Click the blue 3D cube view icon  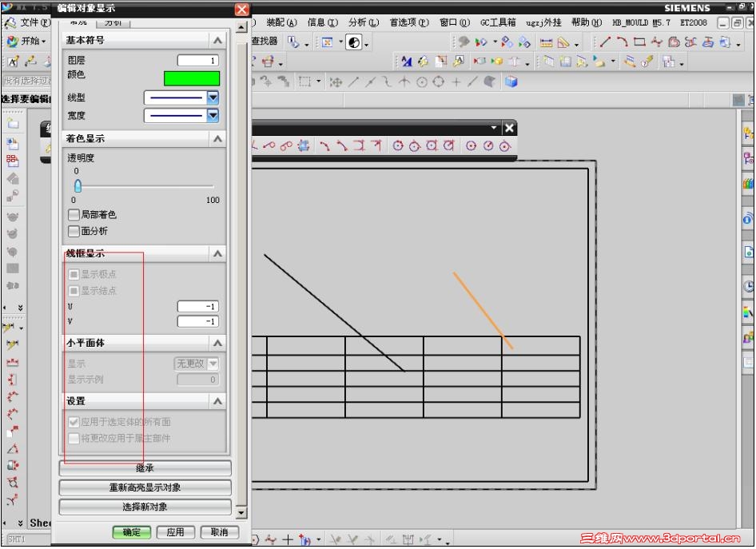[x=511, y=82]
